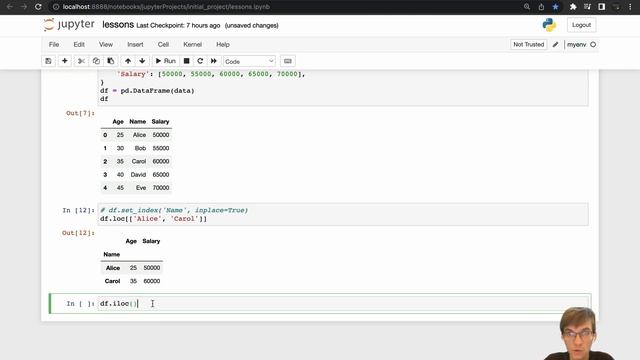Paste cells below icon

111,61
